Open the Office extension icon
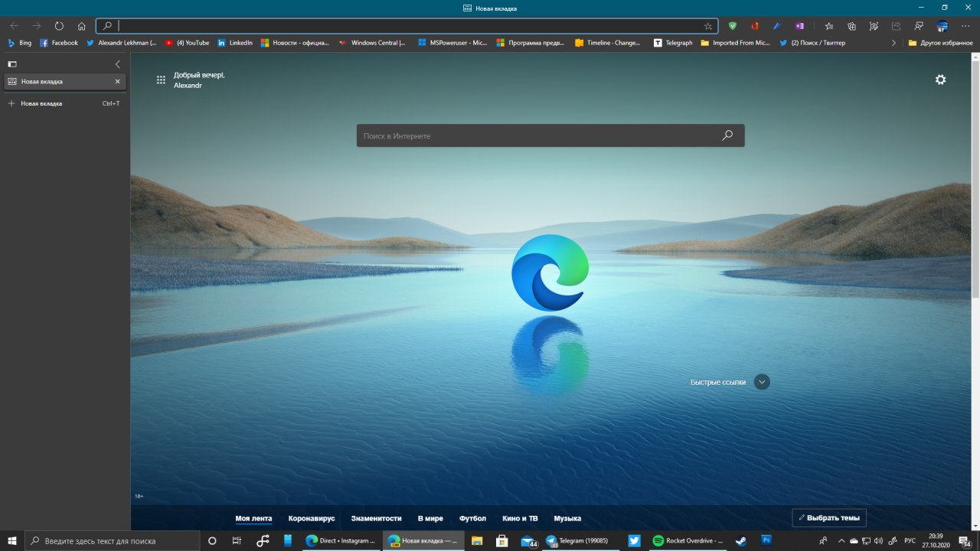This screenshot has width=980, height=551. (755, 25)
